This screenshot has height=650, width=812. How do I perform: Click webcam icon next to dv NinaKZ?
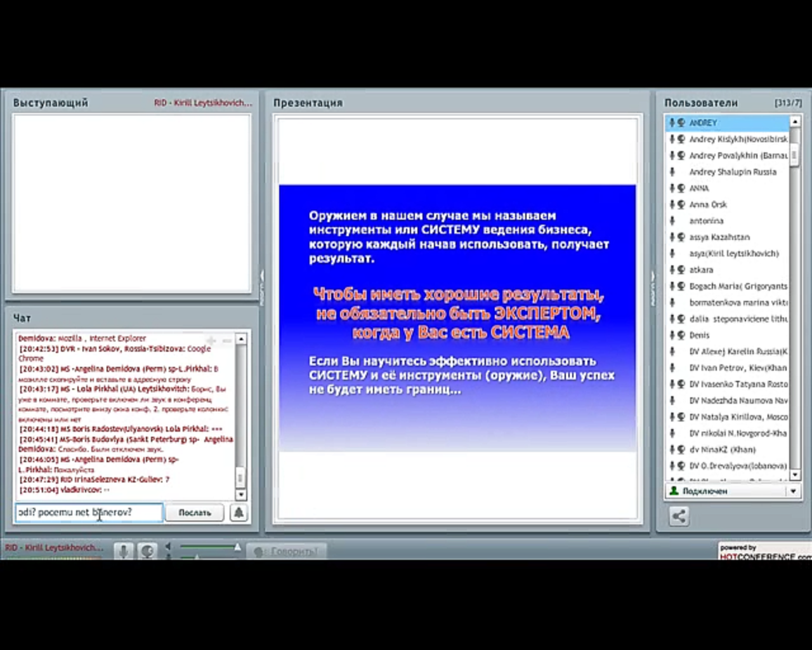pyautogui.click(x=681, y=449)
